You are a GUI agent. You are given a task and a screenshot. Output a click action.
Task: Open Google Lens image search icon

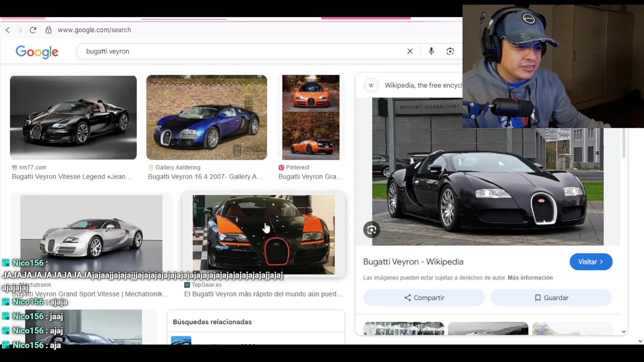pos(450,51)
